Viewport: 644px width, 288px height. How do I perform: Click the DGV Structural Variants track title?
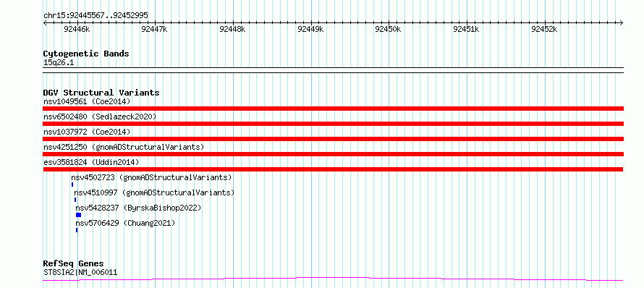click(101, 93)
